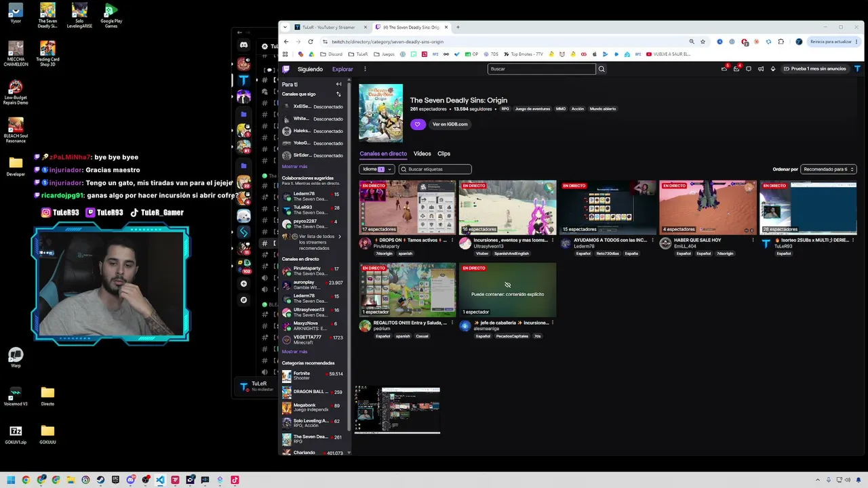This screenshot has height=488, width=868.
Task: Open the Google Play Games desktop shortcut
Action: pyautogui.click(x=111, y=14)
